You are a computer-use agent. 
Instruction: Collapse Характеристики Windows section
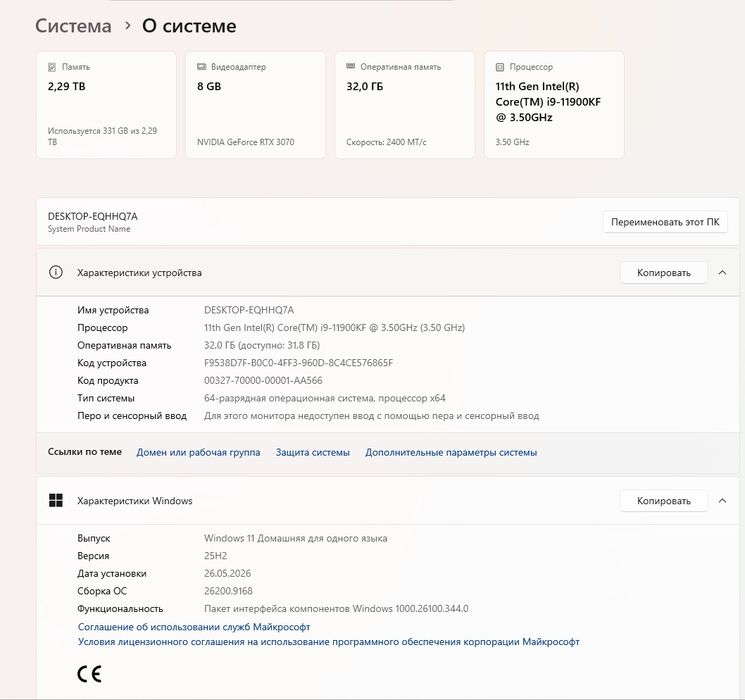tap(723, 501)
